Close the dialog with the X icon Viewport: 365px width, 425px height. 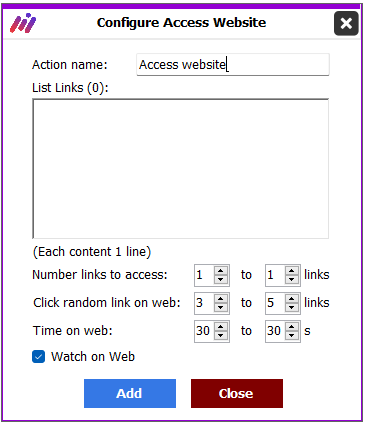click(x=346, y=23)
